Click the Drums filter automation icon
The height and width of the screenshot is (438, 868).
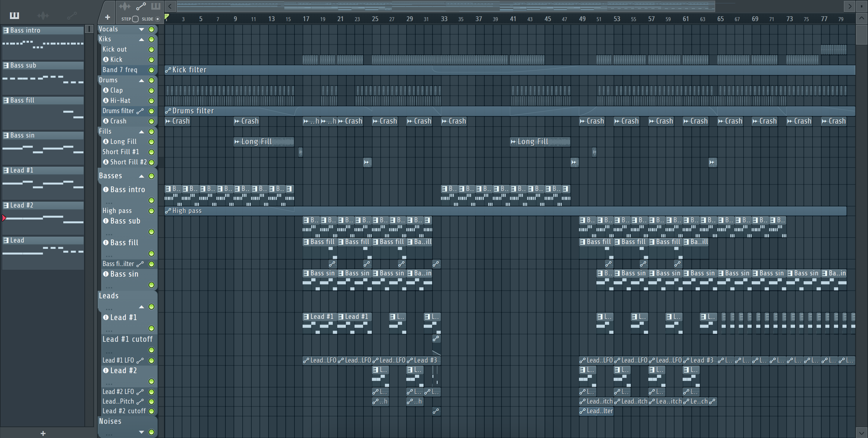coord(140,111)
